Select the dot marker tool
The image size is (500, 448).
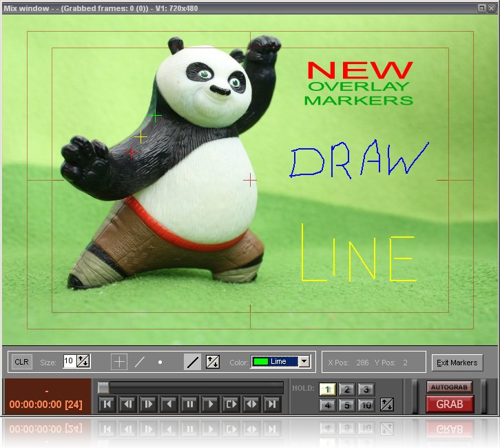coord(160,362)
